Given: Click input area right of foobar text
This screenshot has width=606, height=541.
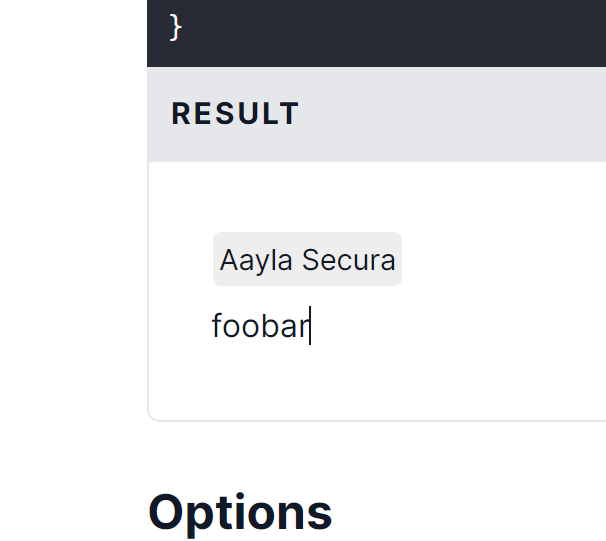Looking at the screenshot, I should [x=450, y=327].
